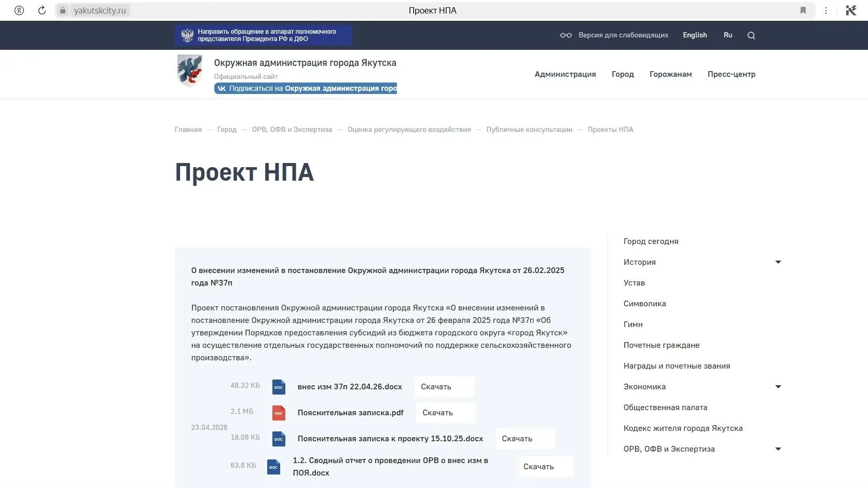This screenshot has width=868, height=488.
Task: Click file size 2.1 МБ
Action: [242, 412]
